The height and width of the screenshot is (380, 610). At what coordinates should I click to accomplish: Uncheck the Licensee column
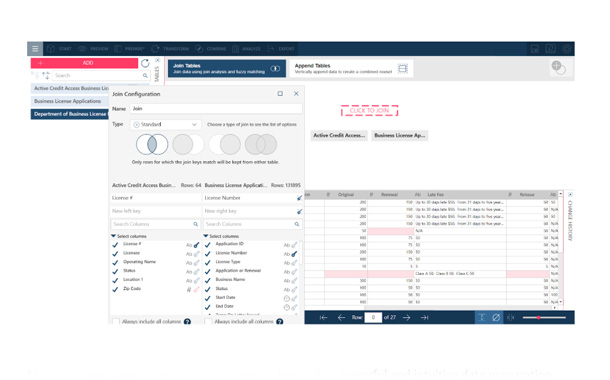(115, 254)
